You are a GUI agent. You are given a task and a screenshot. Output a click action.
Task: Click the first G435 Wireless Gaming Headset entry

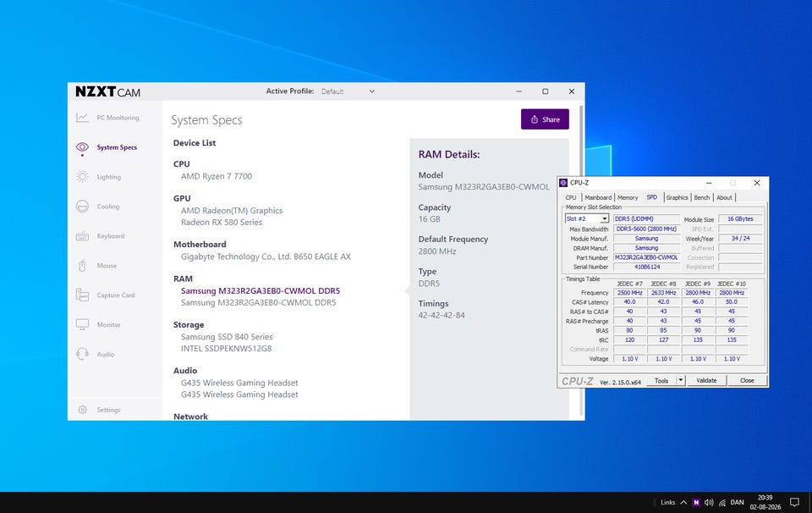point(239,383)
